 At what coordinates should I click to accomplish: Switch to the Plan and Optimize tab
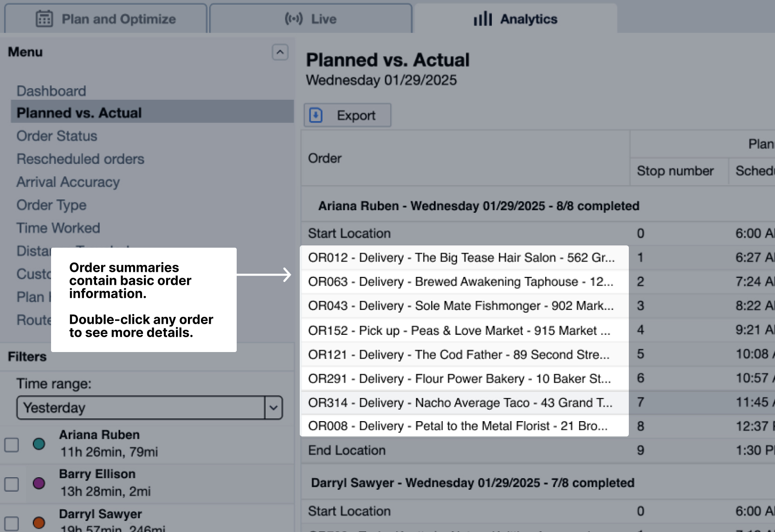[x=106, y=19]
